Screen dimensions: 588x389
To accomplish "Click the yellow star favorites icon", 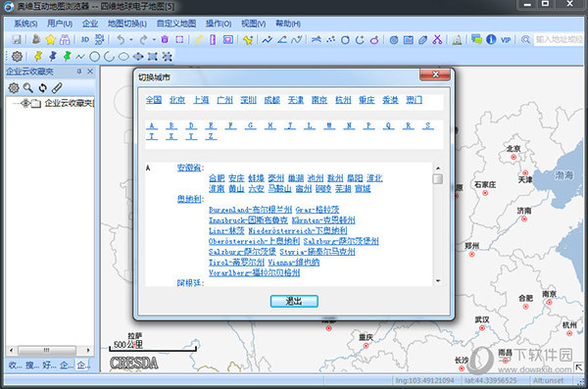I will tap(50, 39).
